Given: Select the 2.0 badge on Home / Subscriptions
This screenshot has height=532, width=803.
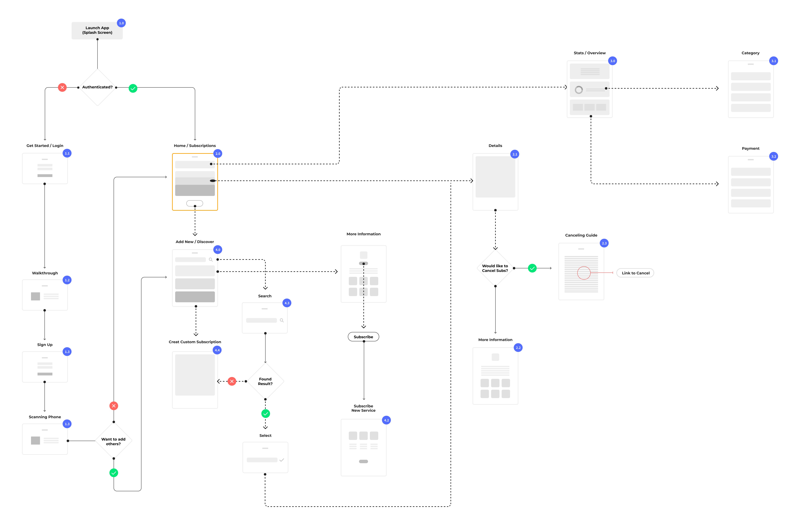Looking at the screenshot, I should click(218, 154).
